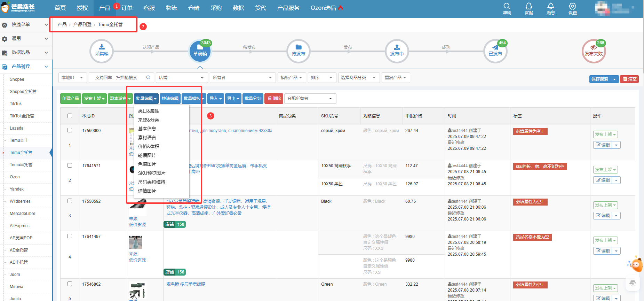The image size is (644, 301).
Task: Click the search magnifier icon
Action: [x=148, y=77]
